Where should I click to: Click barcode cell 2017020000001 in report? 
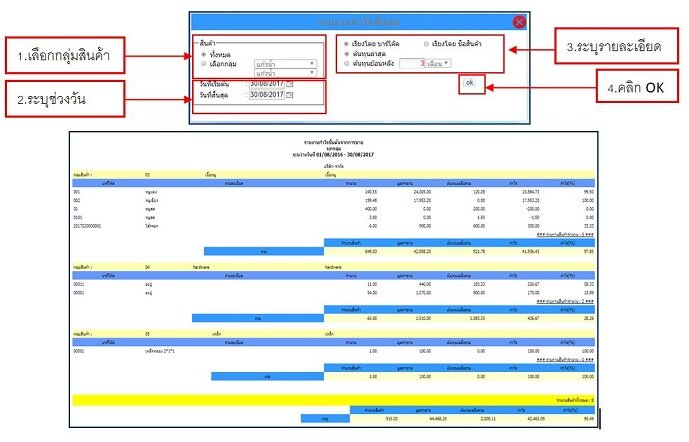pos(87,226)
